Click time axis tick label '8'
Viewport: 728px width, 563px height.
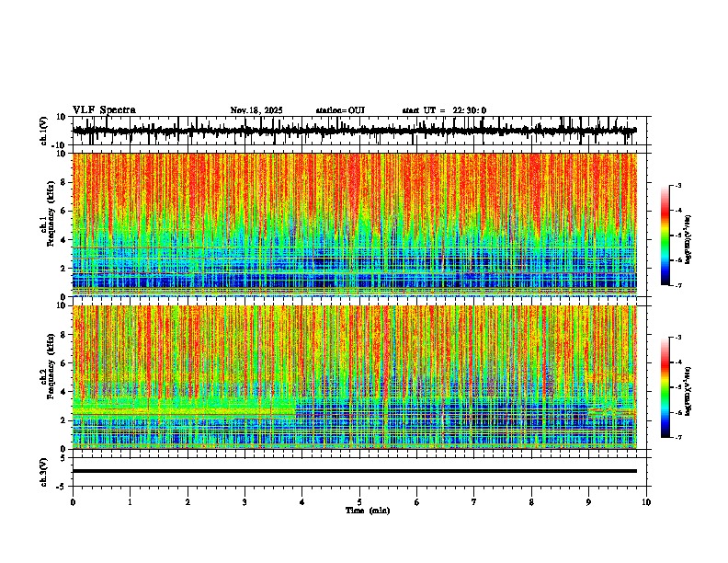click(x=531, y=502)
